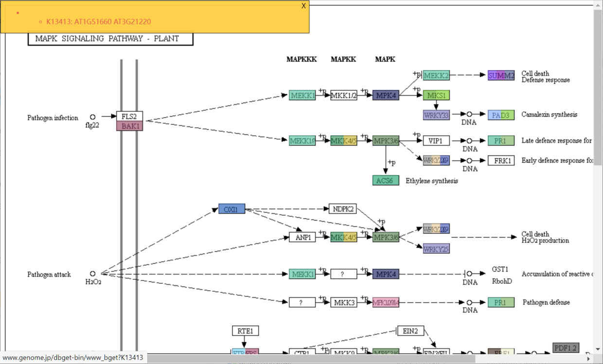Click the MAPKKK column header
The width and height of the screenshot is (603, 364).
point(301,59)
